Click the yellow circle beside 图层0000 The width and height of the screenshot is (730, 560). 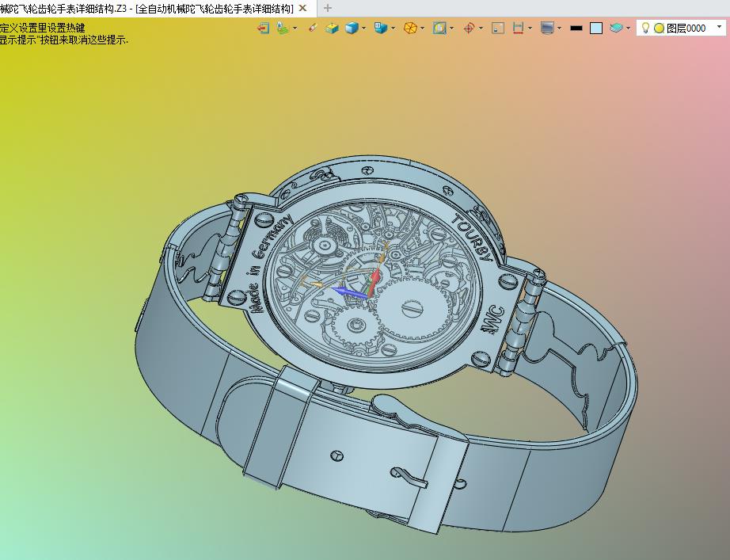pyautogui.click(x=659, y=29)
